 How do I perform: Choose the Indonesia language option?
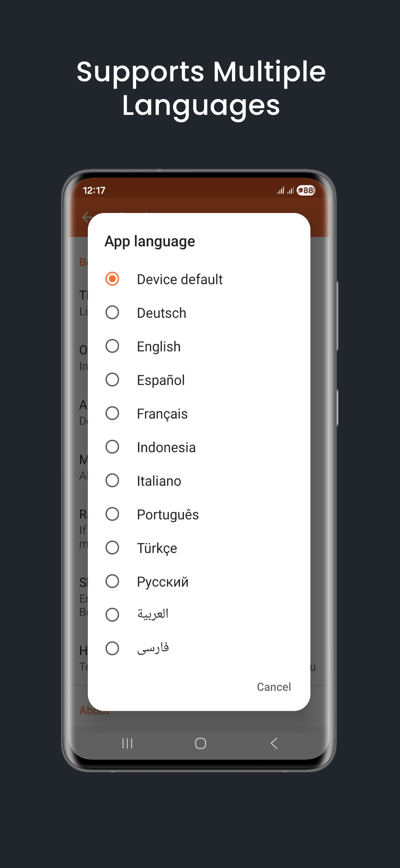pyautogui.click(x=112, y=447)
